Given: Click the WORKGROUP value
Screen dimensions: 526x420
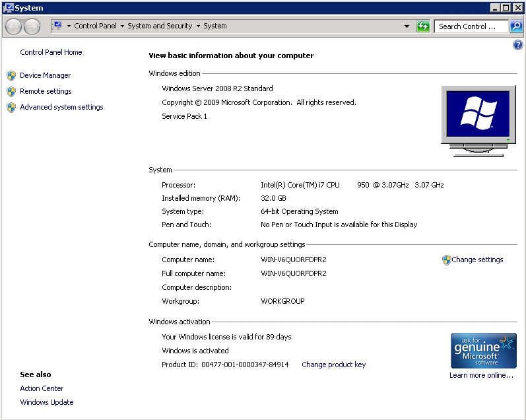Looking at the screenshot, I should [282, 301].
